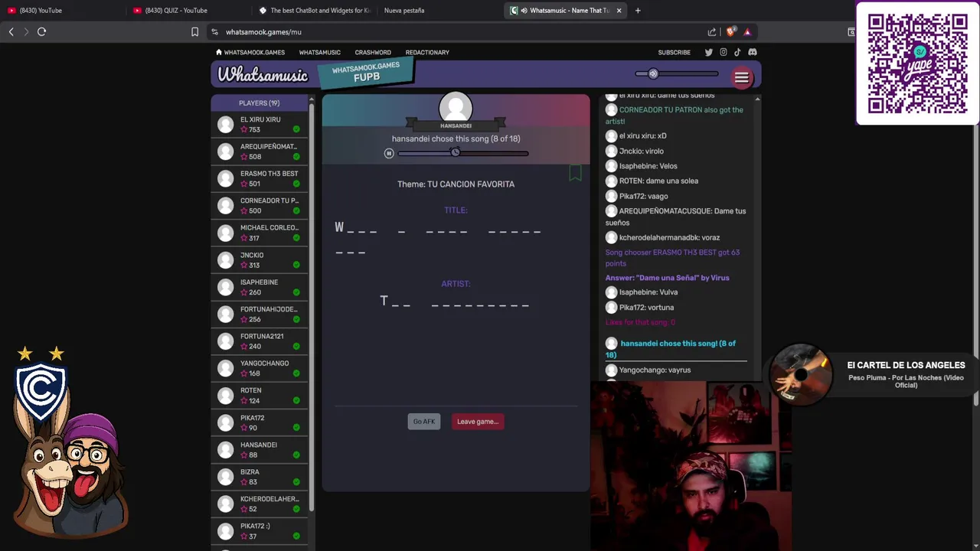Click the PLAYERS (19) header
Screen dimensions: 980x551
click(x=260, y=103)
